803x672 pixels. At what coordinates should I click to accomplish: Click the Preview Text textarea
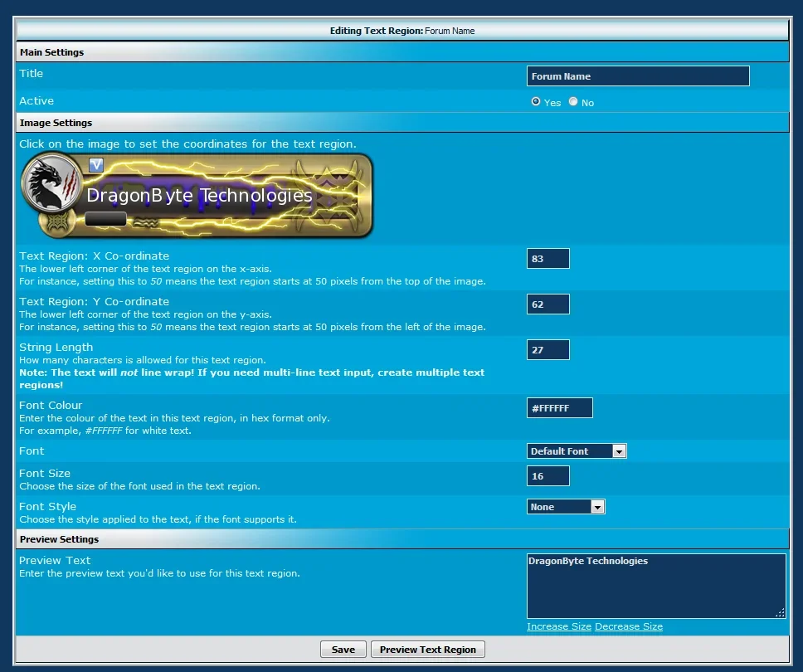pyautogui.click(x=656, y=586)
